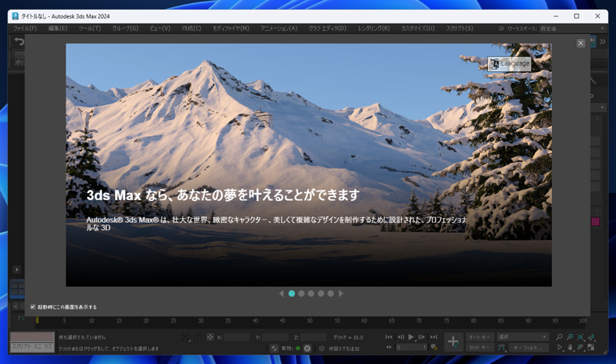
Task: Go to the animation end frame
Action: pyautogui.click(x=434, y=337)
